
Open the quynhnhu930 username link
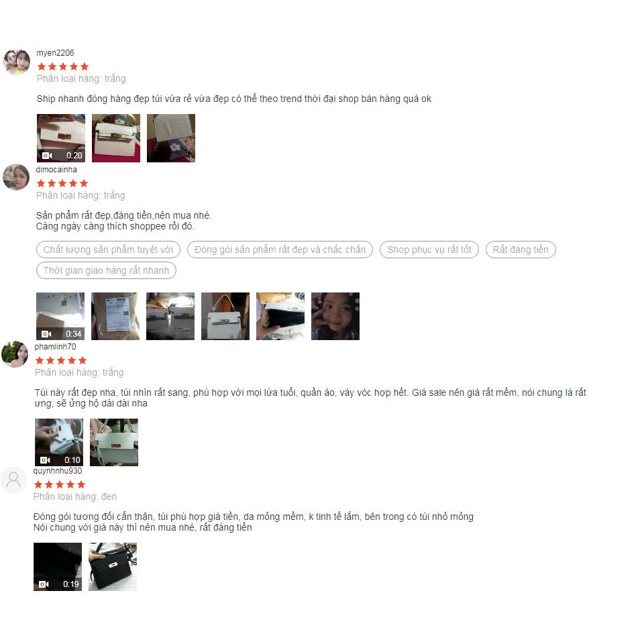tap(58, 471)
